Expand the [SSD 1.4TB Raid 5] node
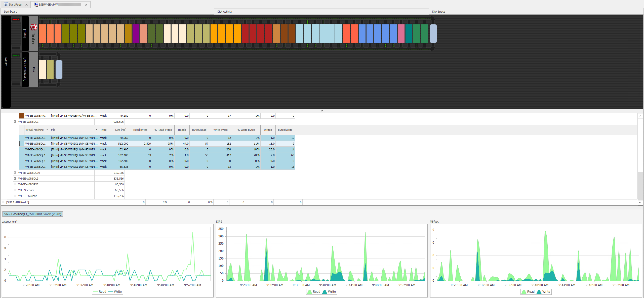This screenshot has width=644, height=298. pyautogui.click(x=3, y=202)
